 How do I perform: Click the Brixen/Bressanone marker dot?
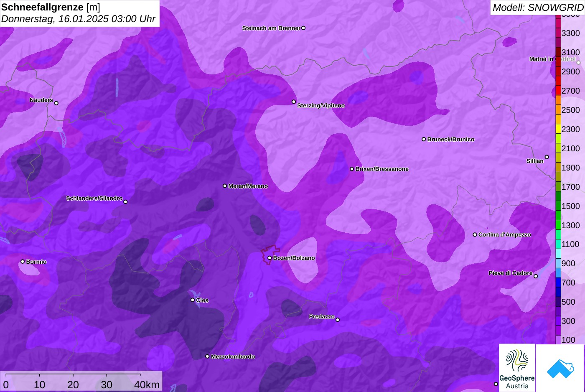(352, 169)
